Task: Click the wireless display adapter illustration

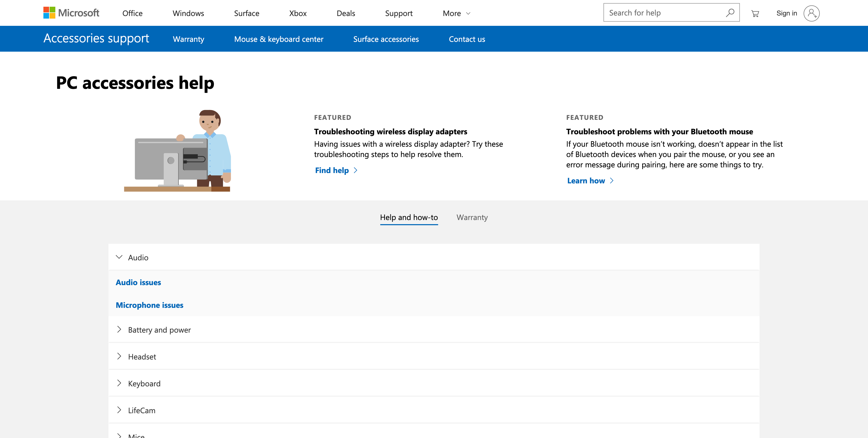Action: point(177,151)
